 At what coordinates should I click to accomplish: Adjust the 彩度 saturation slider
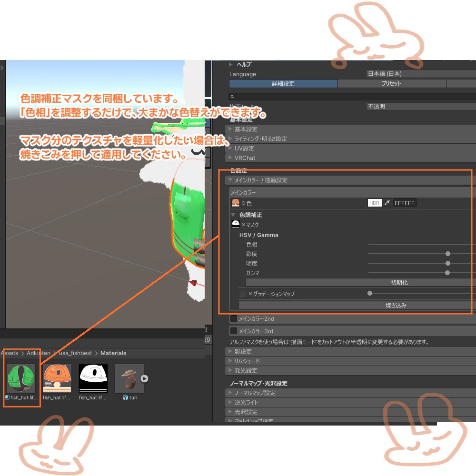(x=447, y=254)
